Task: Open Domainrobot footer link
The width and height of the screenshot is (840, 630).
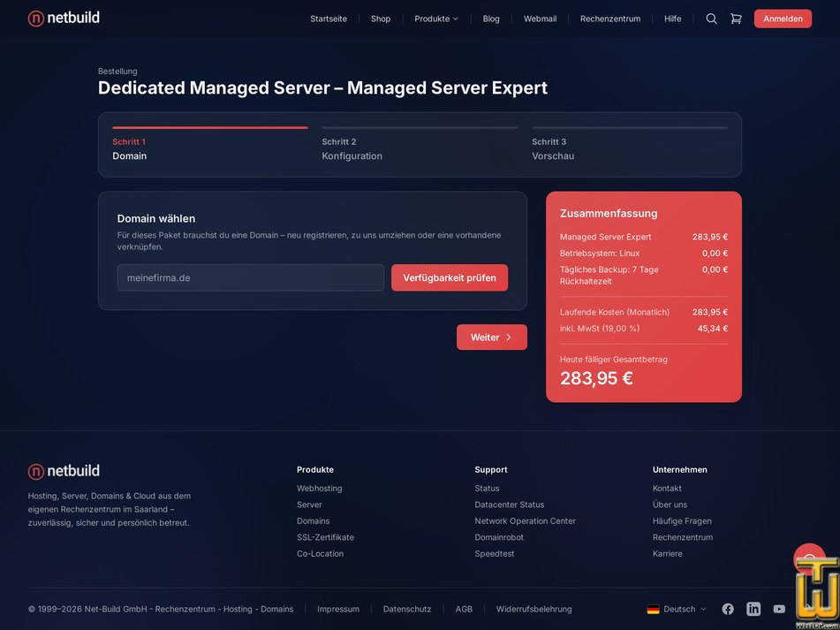Action: 499,537
